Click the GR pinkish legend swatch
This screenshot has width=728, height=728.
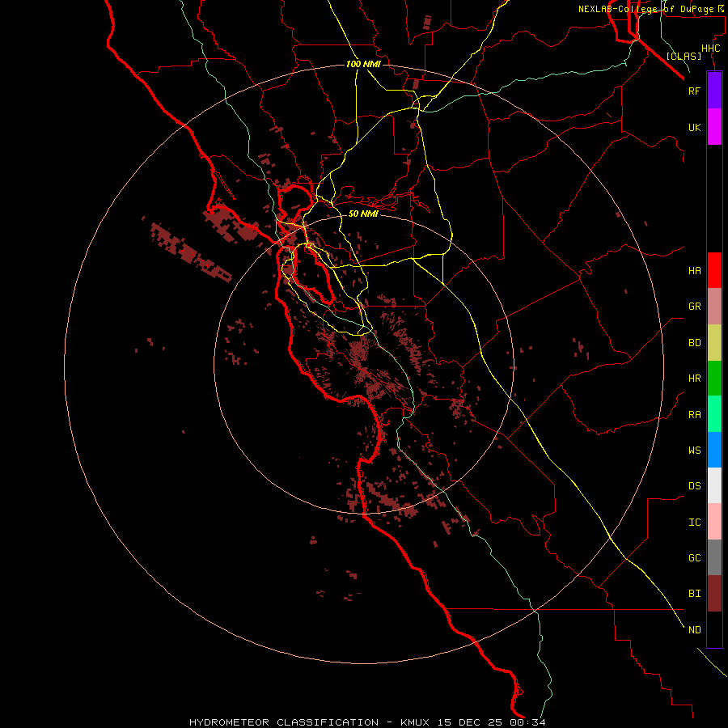click(x=714, y=307)
